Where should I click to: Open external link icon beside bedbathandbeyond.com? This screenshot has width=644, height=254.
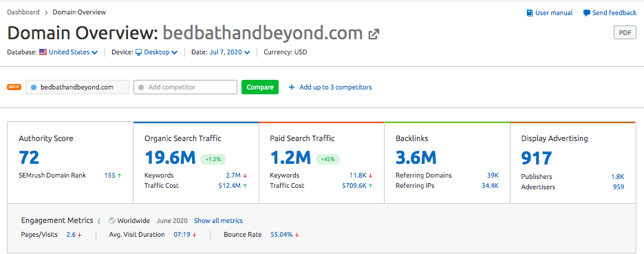pos(374,34)
